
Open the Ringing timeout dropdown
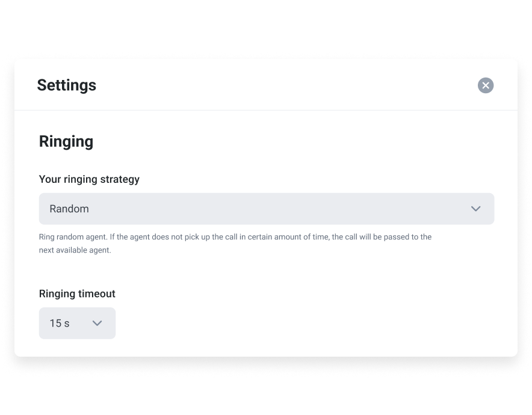point(77,323)
